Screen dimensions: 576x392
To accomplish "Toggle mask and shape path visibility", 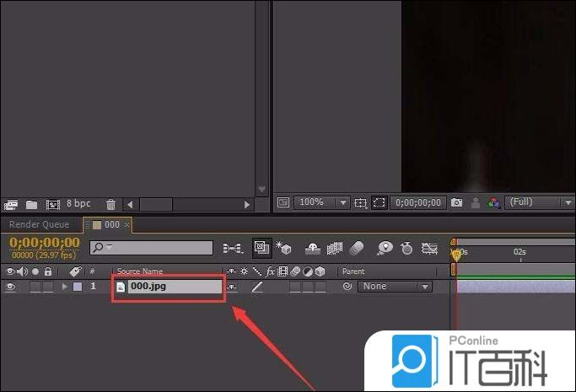I will pyautogui.click(x=380, y=202).
